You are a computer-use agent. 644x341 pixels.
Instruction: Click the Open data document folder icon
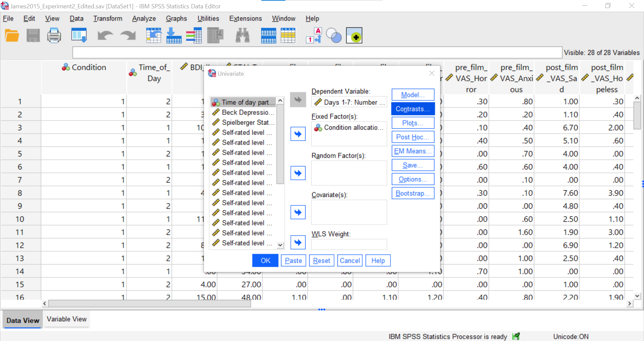12,36
